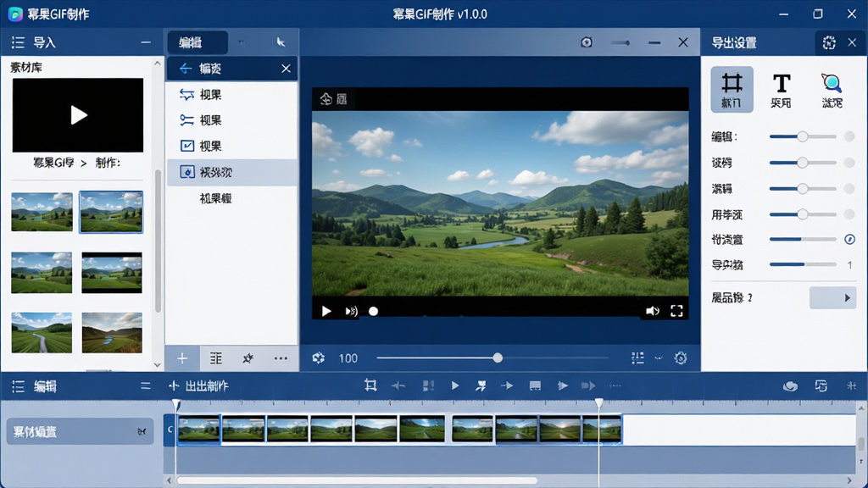Click the settings icon in the 导出设置 header
The height and width of the screenshot is (488, 868).
(829, 42)
